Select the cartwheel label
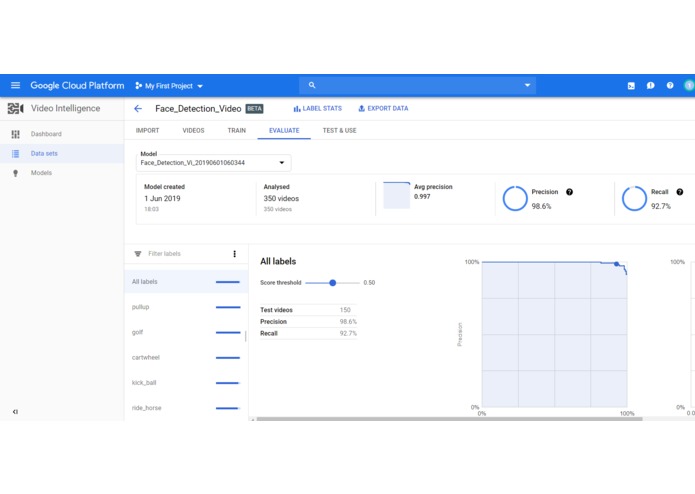This screenshot has width=695, height=494. pos(186,358)
